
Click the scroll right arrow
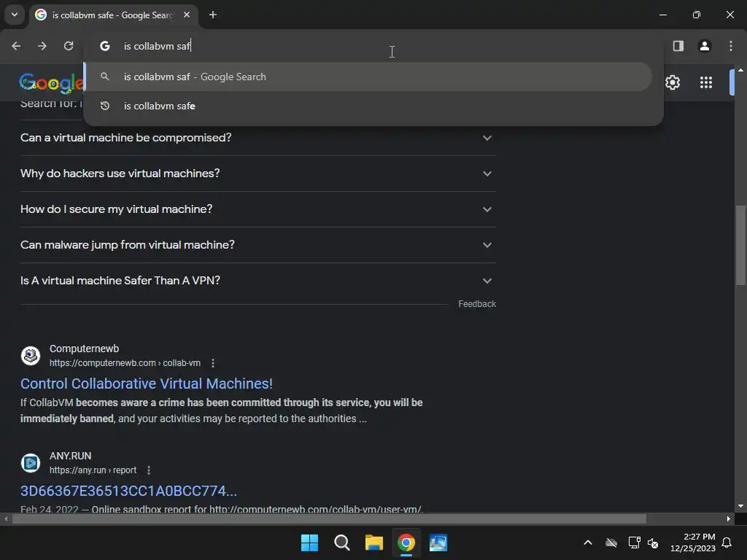(729, 518)
